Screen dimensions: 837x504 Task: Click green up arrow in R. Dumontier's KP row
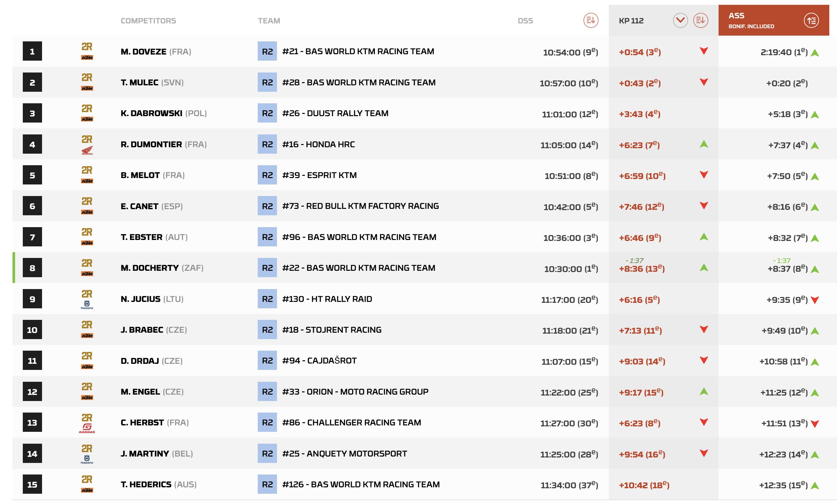(704, 144)
